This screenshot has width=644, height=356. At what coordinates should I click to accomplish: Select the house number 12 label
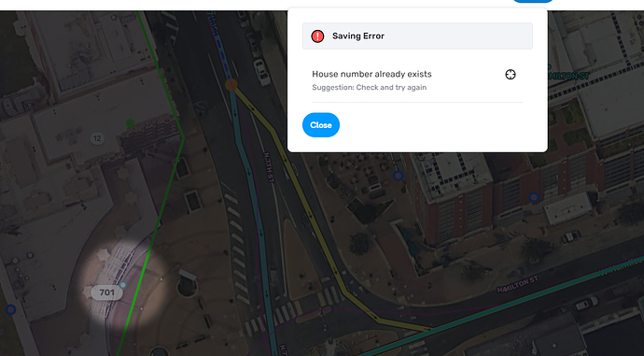(x=97, y=138)
